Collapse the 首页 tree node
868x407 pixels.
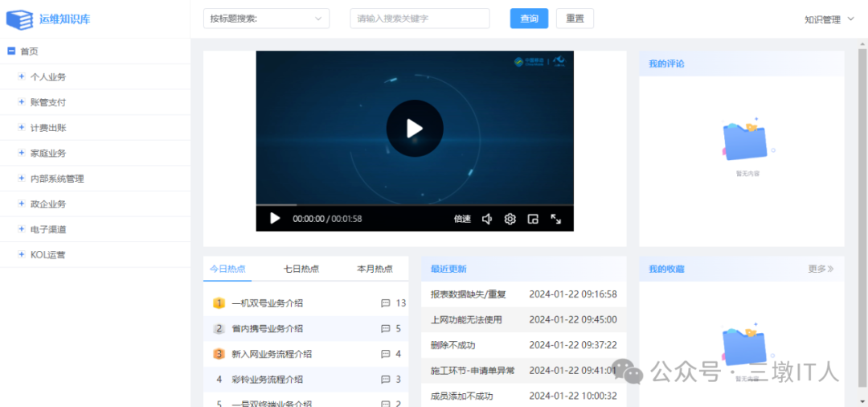click(10, 51)
